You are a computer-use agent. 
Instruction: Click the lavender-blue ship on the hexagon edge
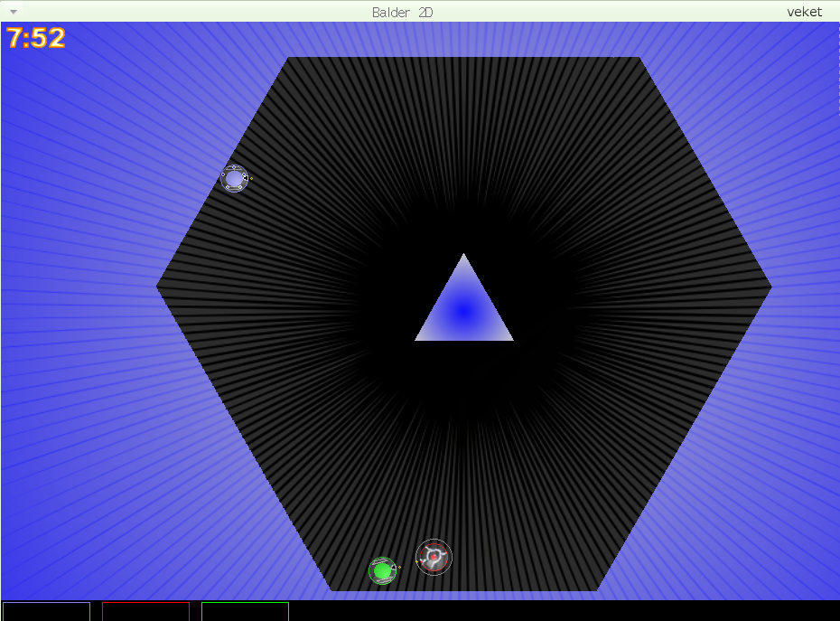(x=234, y=179)
